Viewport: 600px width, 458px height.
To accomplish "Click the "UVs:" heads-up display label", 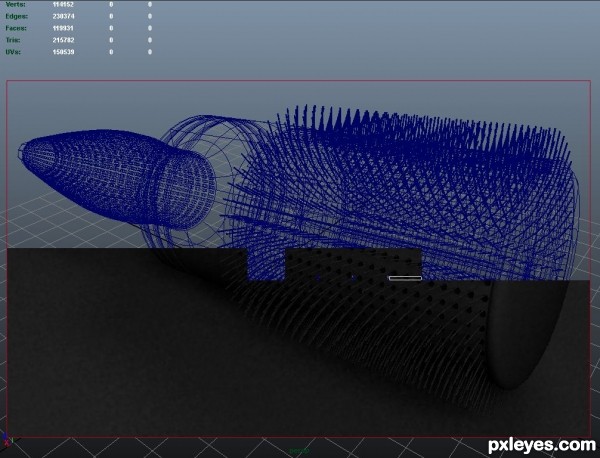I will tap(13, 52).
